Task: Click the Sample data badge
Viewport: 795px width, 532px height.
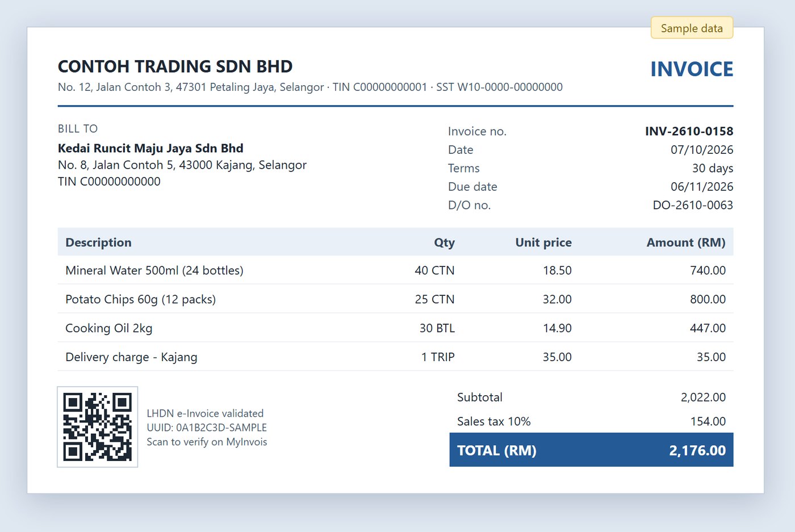Action: point(692,28)
